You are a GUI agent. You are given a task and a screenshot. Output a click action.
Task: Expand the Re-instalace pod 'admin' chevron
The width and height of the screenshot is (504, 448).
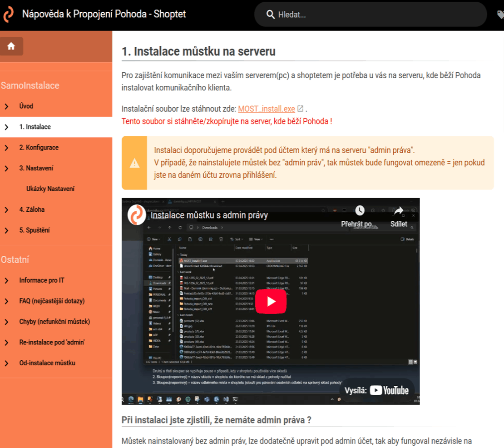click(x=6, y=343)
